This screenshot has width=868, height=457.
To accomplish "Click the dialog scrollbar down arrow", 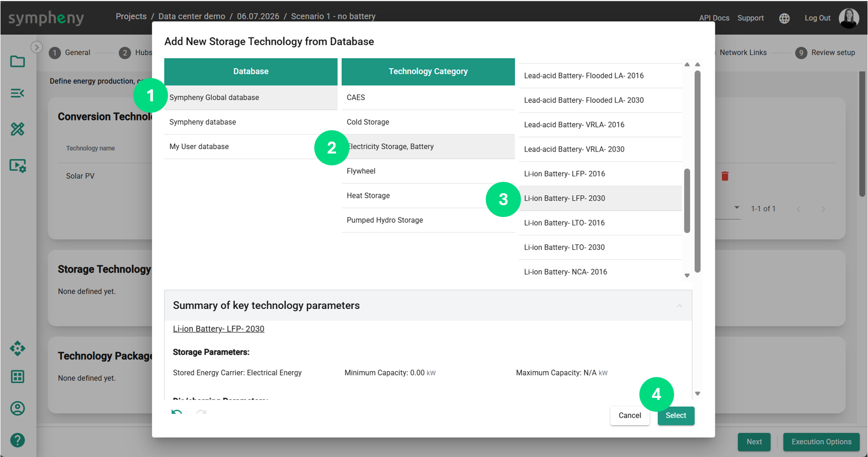I will [x=697, y=393].
